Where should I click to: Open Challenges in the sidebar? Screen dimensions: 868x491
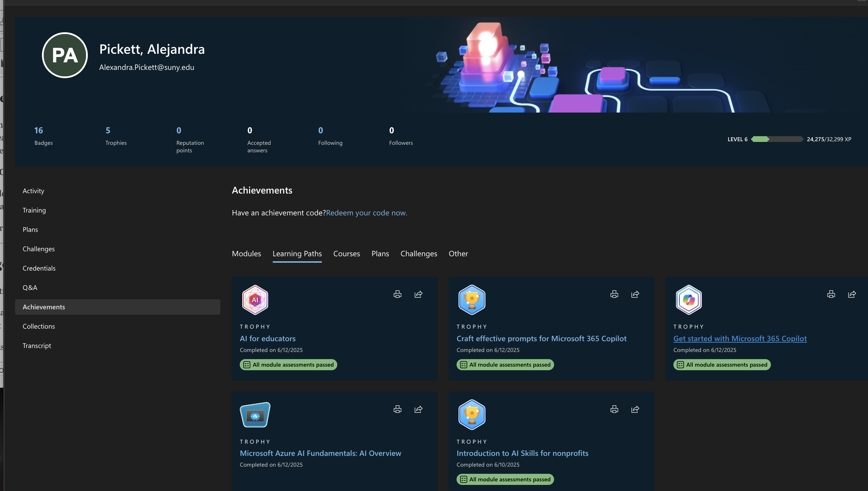[39, 249]
